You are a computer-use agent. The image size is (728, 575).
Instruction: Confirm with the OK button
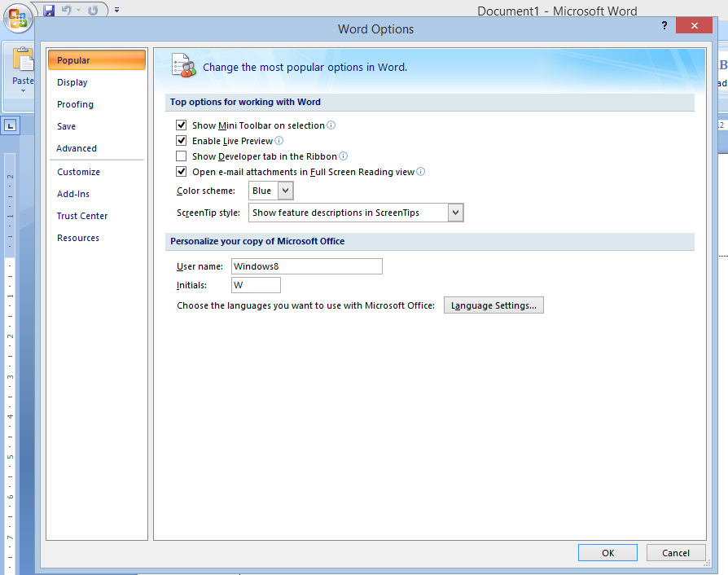[x=607, y=553]
